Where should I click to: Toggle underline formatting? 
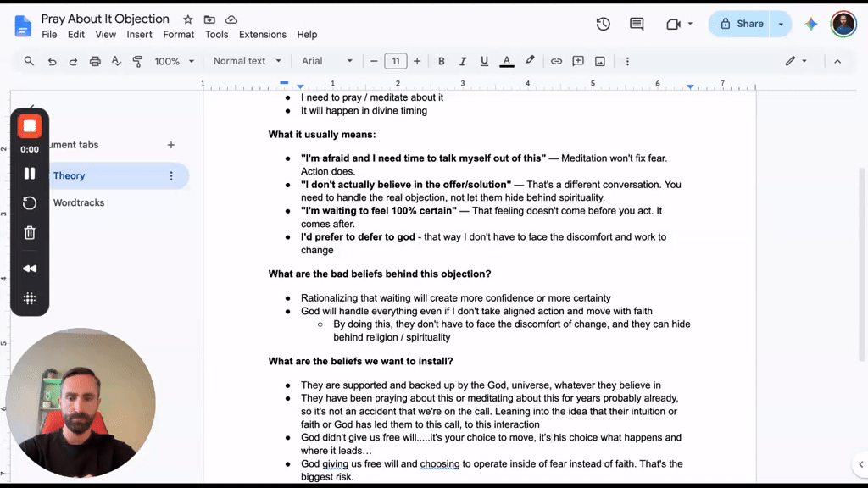484,61
